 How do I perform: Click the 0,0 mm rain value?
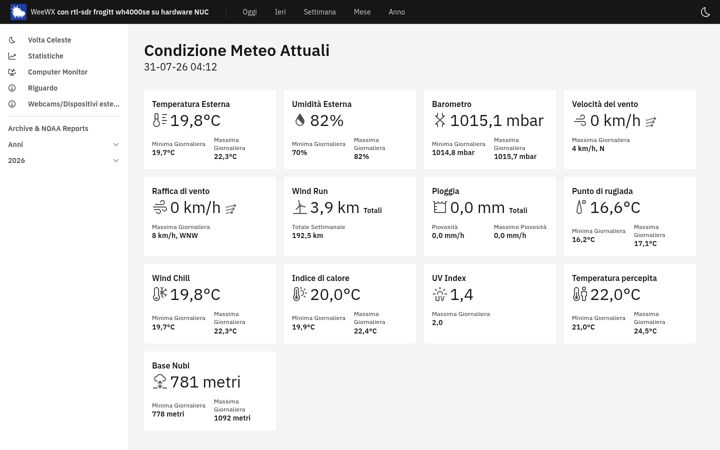click(x=477, y=208)
